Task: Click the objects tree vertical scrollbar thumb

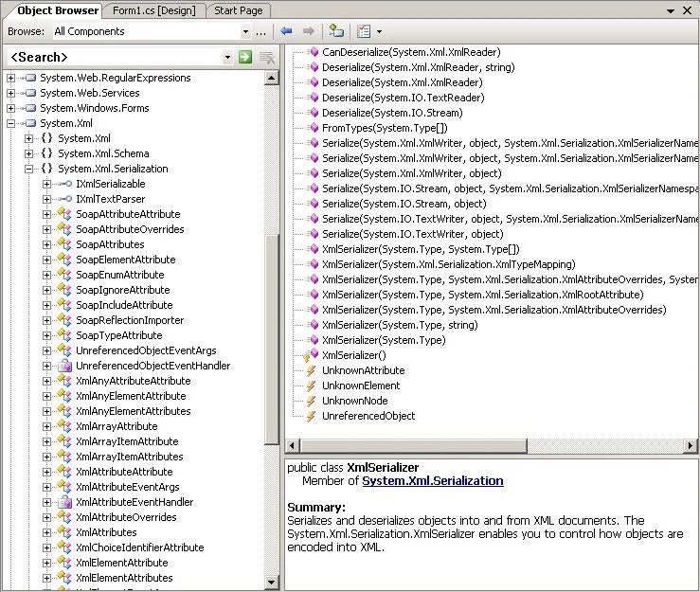Action: (x=271, y=340)
